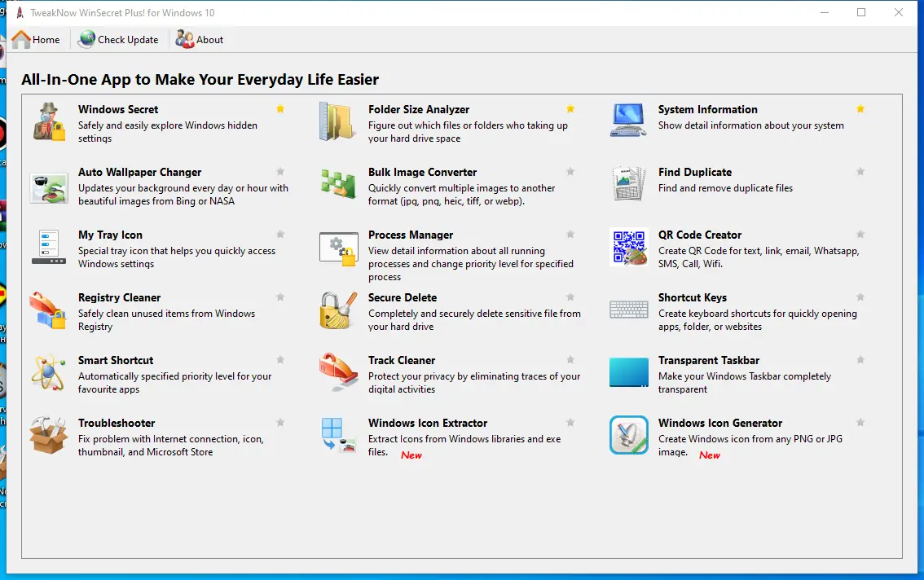Screen dimensions: 924x580
Task: Click the Registry Cleaner broom icon
Action: point(48,310)
